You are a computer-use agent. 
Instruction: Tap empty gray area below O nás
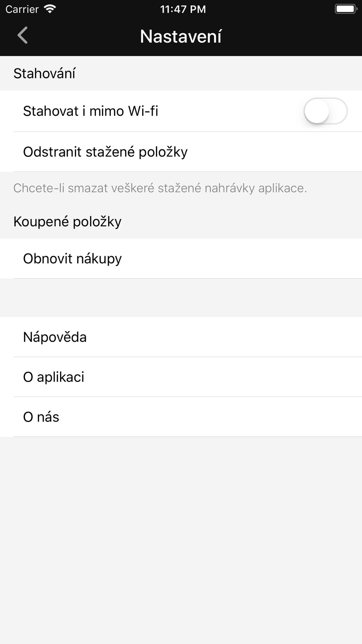pos(181,540)
